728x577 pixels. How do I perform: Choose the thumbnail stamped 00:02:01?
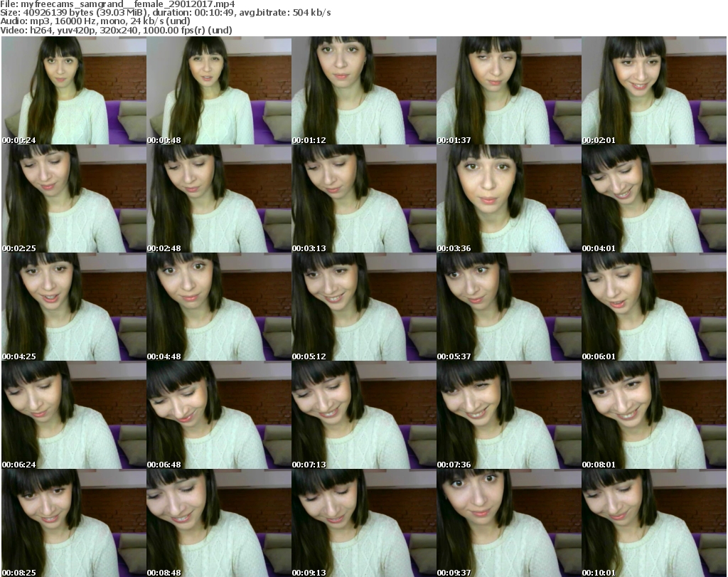pos(654,90)
